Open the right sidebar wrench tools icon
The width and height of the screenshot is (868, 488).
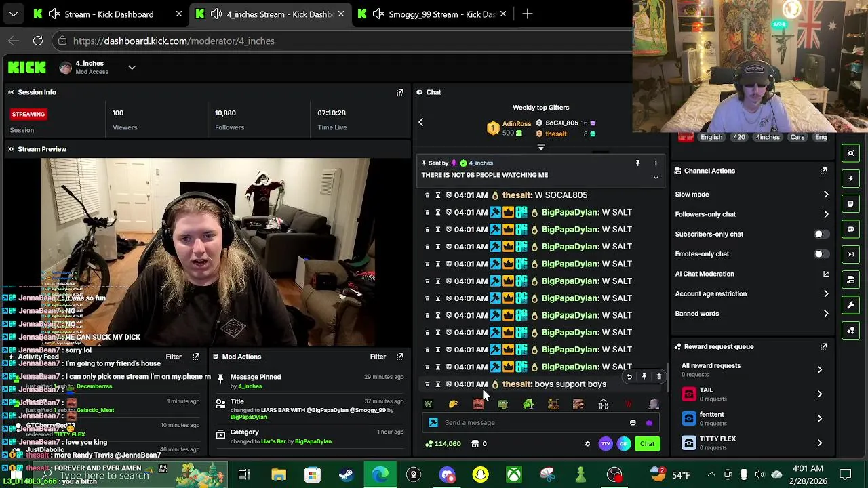pos(851,305)
